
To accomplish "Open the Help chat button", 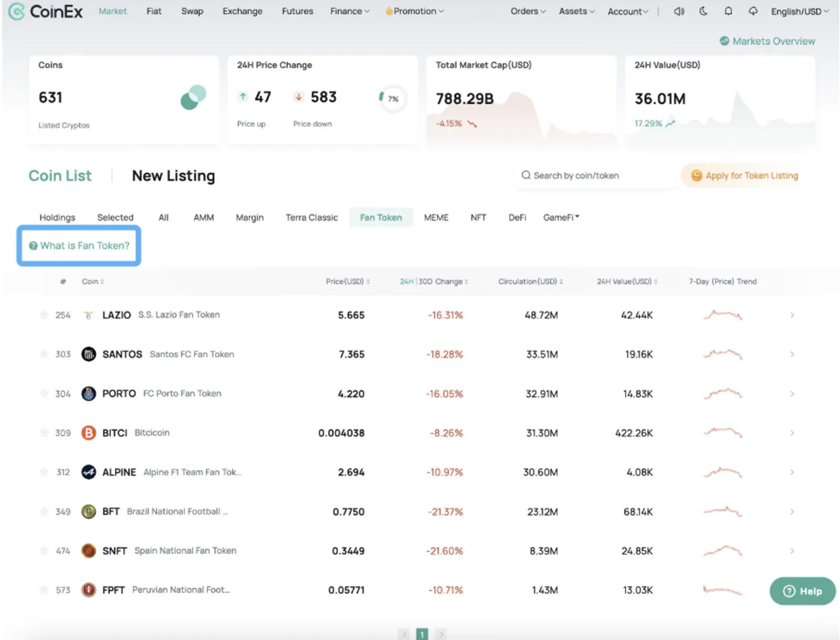I will 802,591.
